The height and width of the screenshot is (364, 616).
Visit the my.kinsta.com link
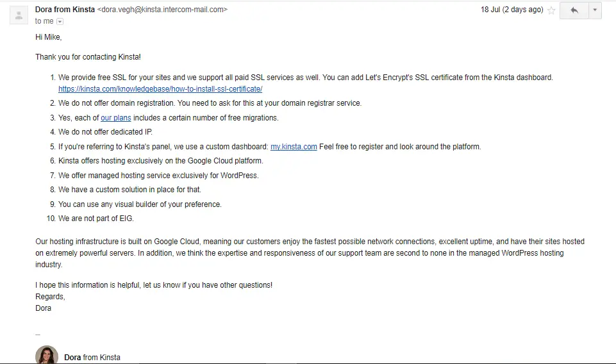tap(294, 147)
